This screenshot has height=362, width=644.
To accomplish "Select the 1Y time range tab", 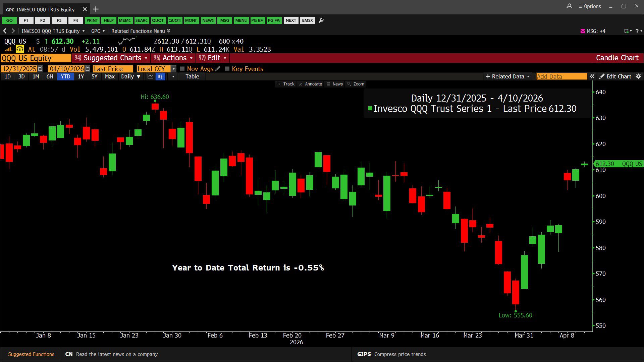I will pos(81,76).
